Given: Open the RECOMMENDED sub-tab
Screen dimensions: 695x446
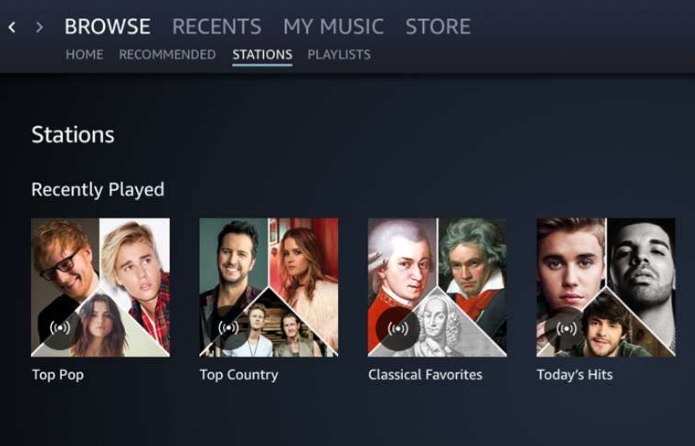Looking at the screenshot, I should tap(167, 55).
